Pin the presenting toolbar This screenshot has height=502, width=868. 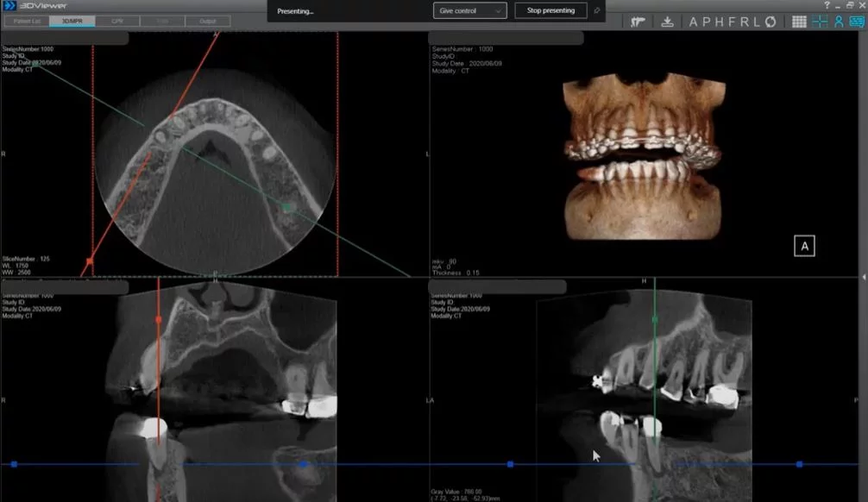click(596, 10)
